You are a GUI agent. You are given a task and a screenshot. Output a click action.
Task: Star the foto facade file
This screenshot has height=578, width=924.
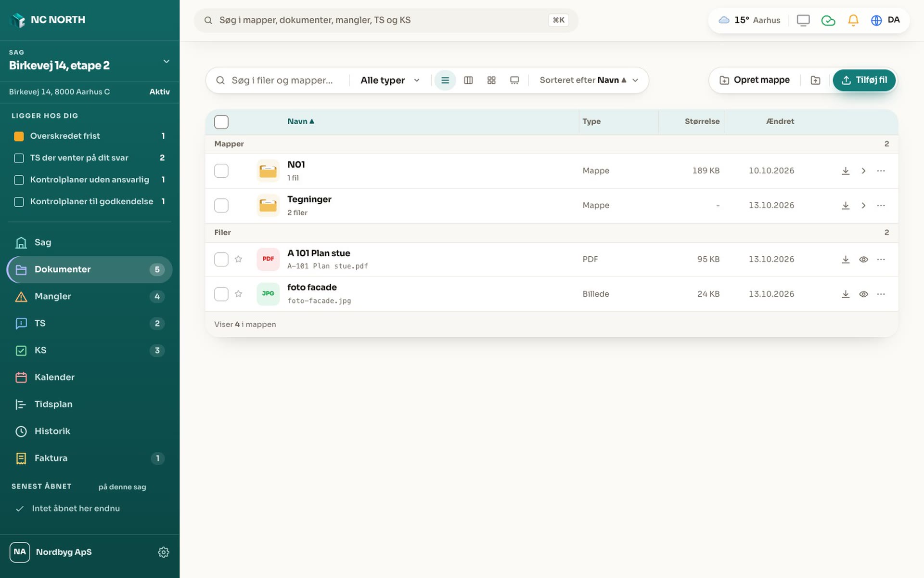(238, 294)
